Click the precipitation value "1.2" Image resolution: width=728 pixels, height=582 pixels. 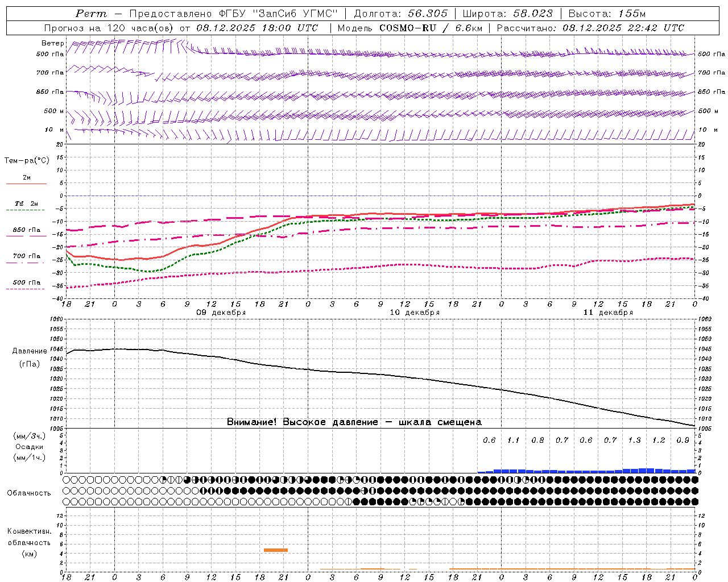point(659,440)
